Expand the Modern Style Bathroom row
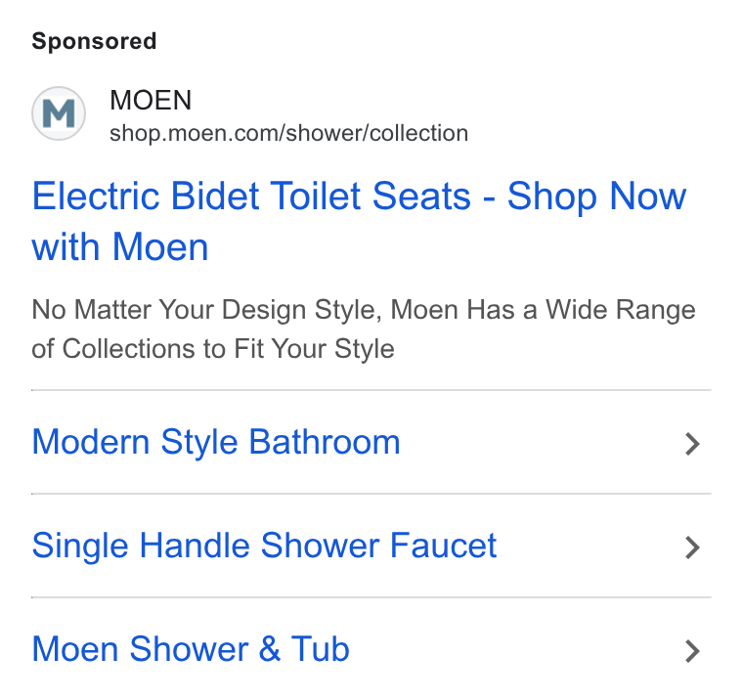 [x=371, y=442]
